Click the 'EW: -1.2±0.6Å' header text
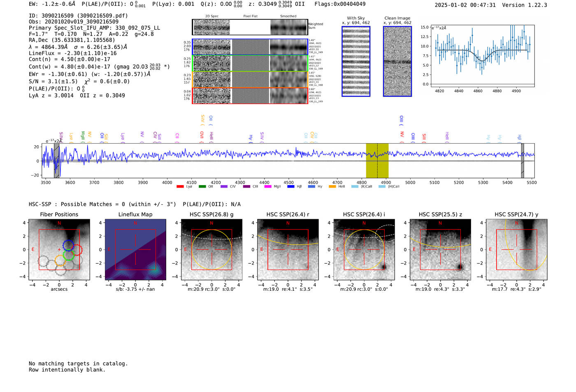This screenshot has width=576, height=392. (52, 4)
